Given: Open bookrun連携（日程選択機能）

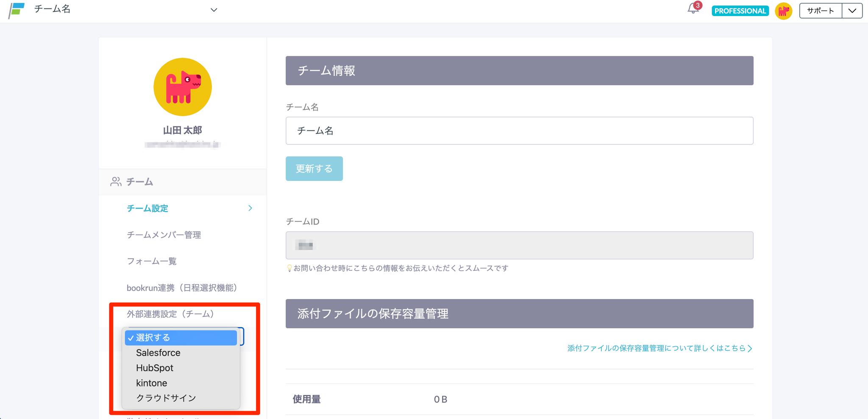Looking at the screenshot, I should pyautogui.click(x=182, y=288).
